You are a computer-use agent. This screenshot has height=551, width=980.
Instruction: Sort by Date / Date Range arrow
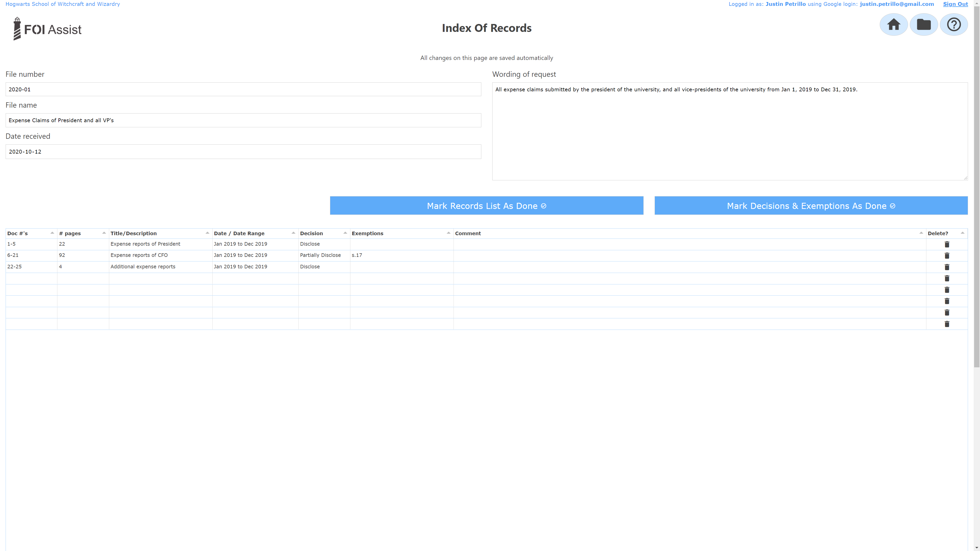[293, 233]
